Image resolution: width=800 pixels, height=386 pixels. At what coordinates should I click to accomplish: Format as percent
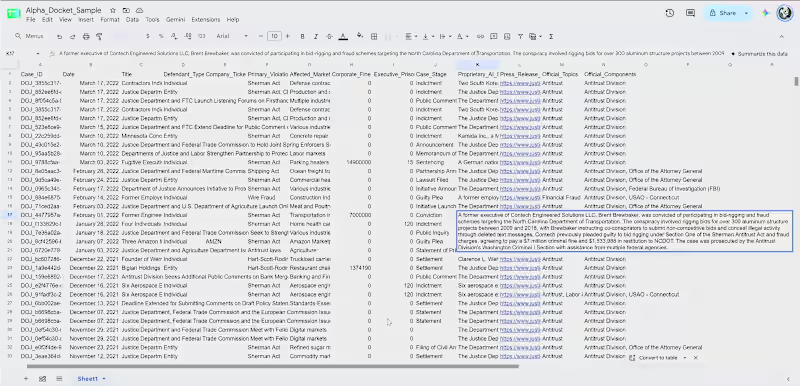161,37
